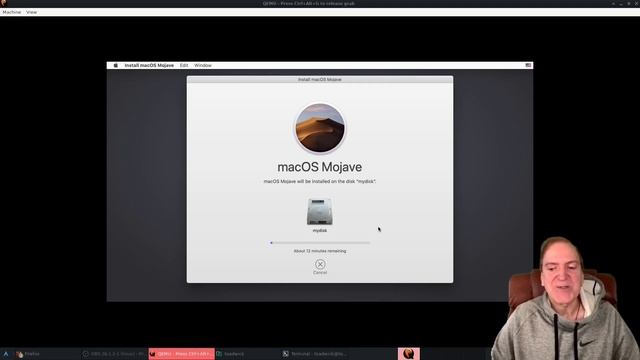
Task: Click the 'About 12 minutes remaining' text
Action: point(320,251)
